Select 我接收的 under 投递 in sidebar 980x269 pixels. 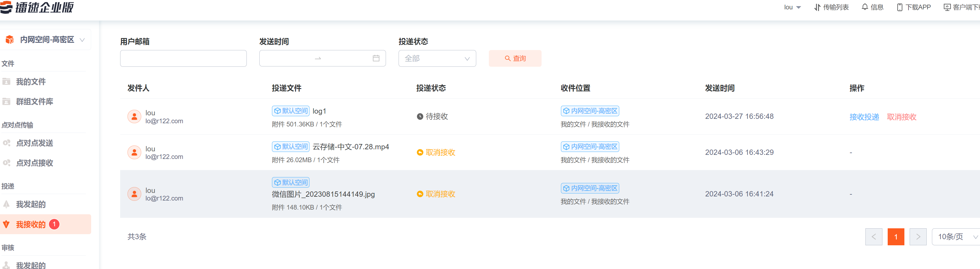[x=30, y=225]
